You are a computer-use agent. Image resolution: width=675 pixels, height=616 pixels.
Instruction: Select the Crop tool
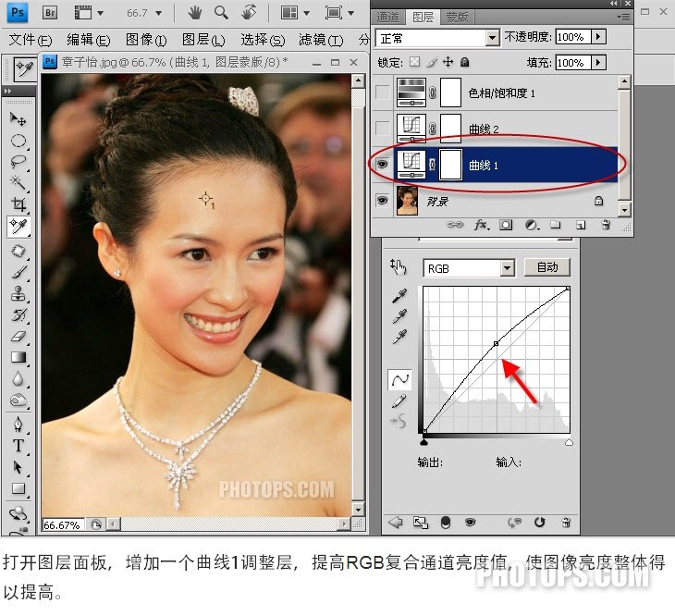18,204
